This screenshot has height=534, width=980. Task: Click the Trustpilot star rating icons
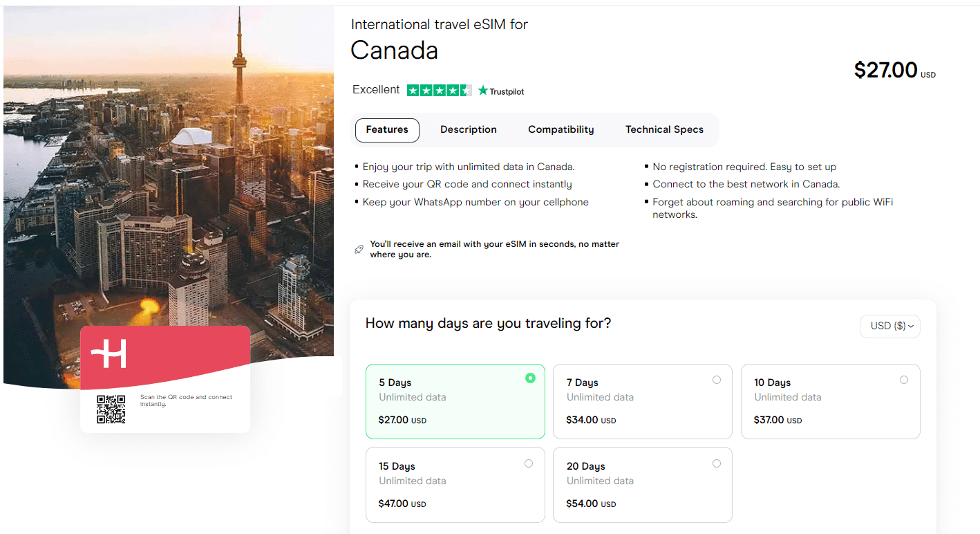(440, 90)
